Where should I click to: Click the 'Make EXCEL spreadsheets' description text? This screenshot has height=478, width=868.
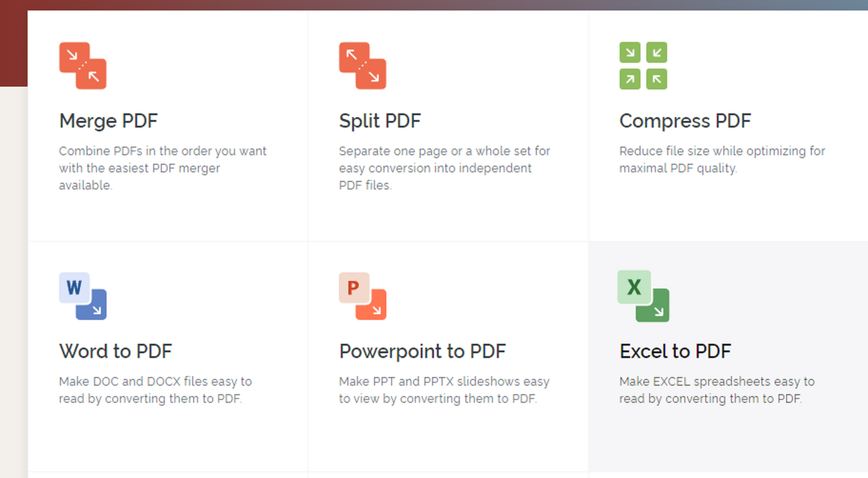[716, 390]
